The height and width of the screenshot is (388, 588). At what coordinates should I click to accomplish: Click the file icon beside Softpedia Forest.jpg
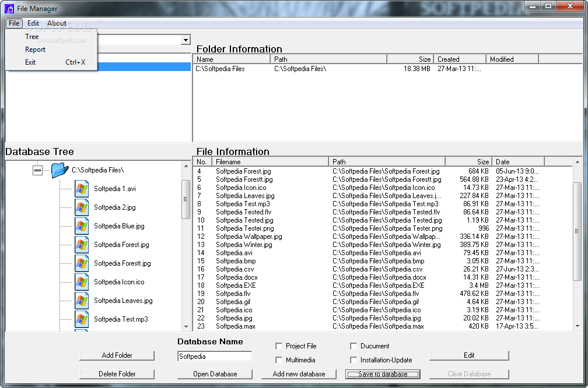[82, 245]
